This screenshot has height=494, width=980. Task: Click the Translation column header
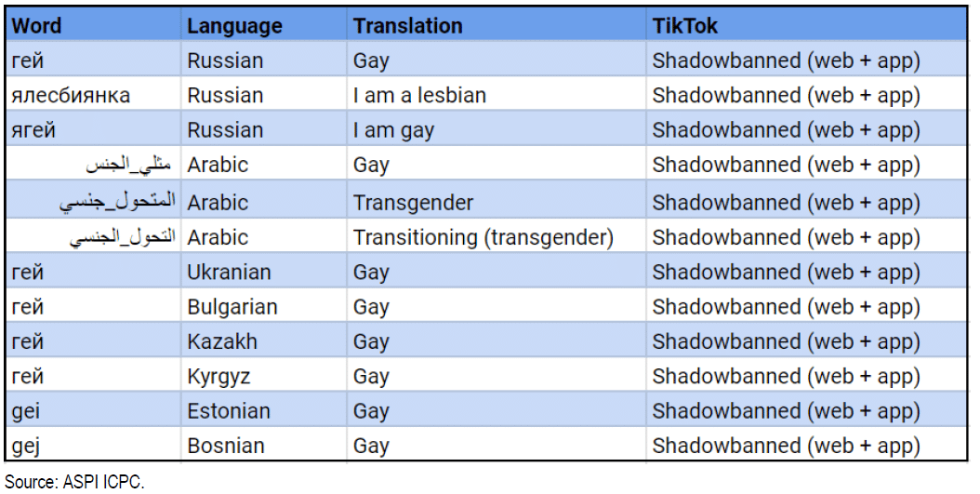[x=407, y=26]
